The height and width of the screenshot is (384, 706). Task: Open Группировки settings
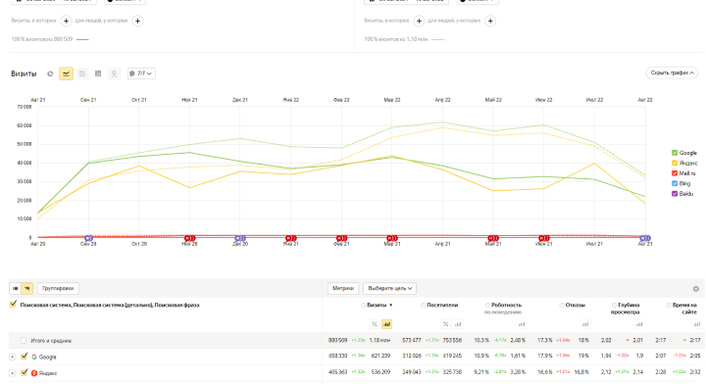pos(58,288)
